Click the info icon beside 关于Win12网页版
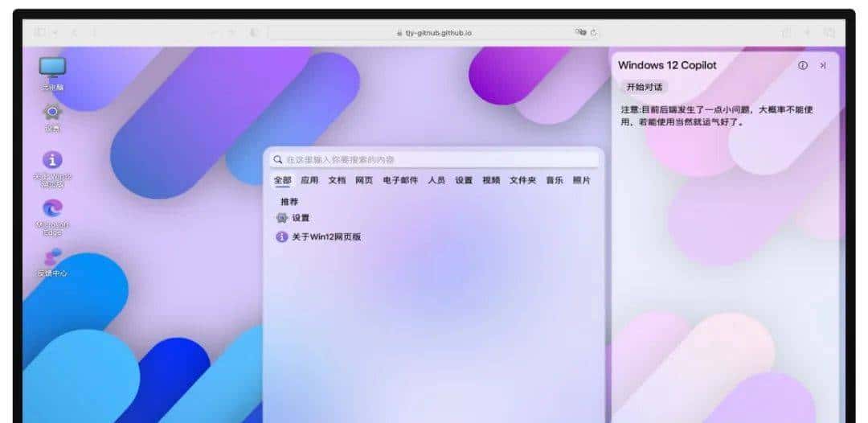 click(x=282, y=237)
